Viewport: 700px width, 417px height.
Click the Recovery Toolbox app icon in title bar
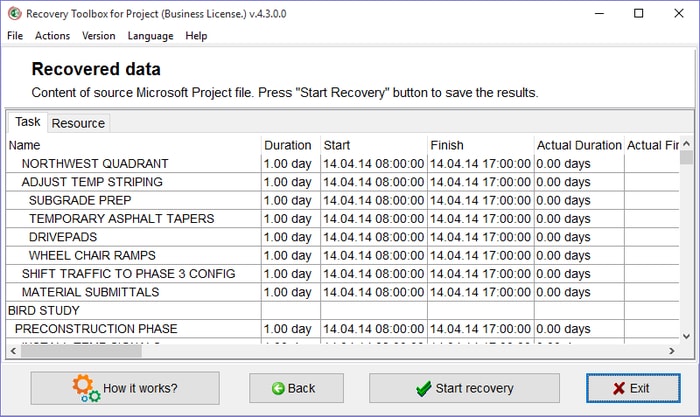click(x=15, y=13)
